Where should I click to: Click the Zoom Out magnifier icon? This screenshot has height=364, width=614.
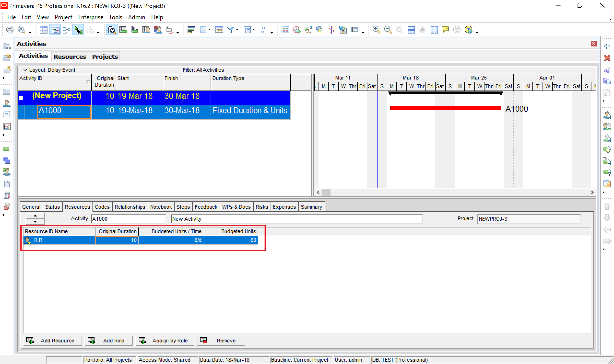388,30
